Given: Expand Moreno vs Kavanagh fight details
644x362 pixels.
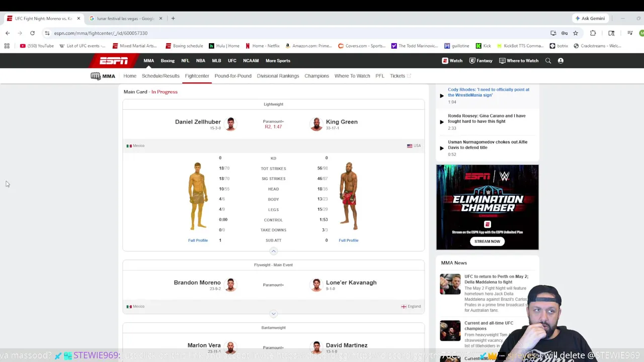Looking at the screenshot, I should 273,314.
